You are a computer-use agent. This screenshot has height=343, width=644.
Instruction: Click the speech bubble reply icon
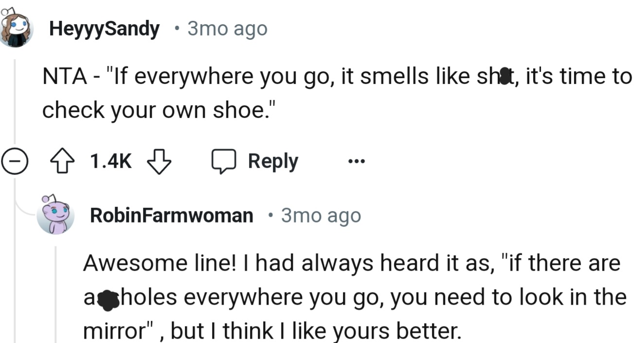(224, 161)
